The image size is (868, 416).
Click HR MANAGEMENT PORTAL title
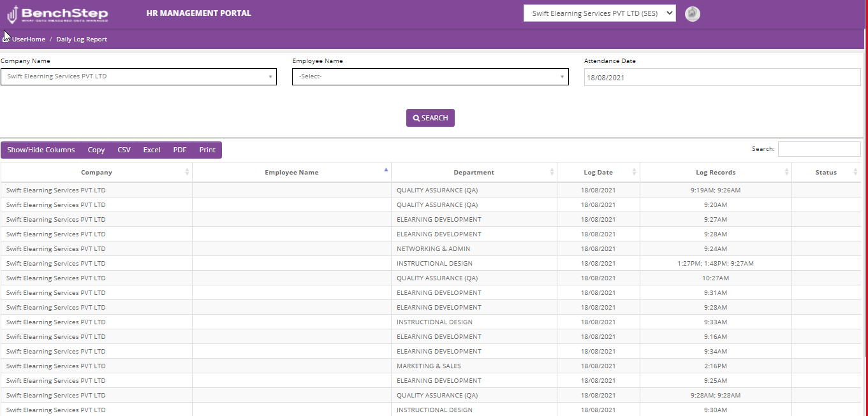click(x=199, y=13)
